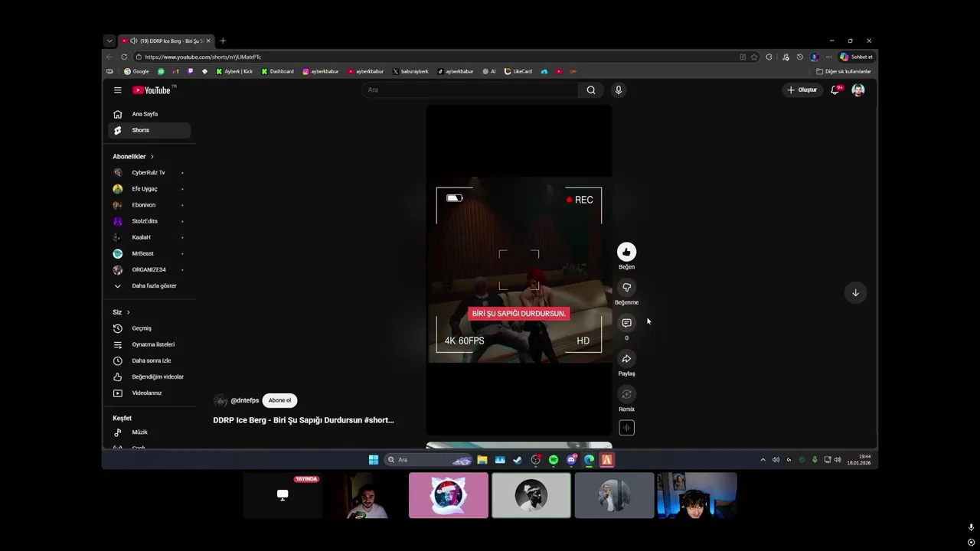Open Beğendiğim videolar list

149,377
